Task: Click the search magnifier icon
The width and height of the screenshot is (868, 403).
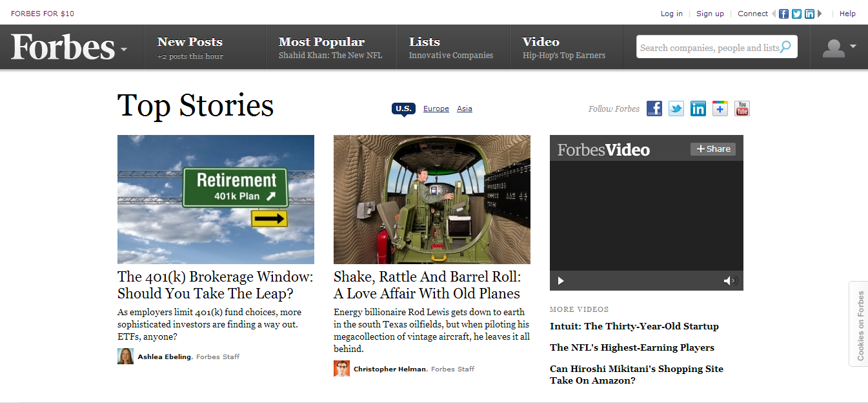Action: 785,46
